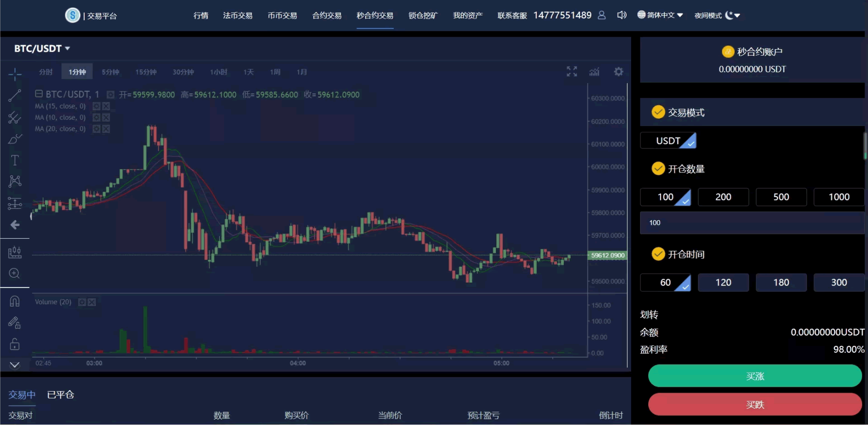
Task: Select the 200 position quantity option
Action: click(x=723, y=197)
